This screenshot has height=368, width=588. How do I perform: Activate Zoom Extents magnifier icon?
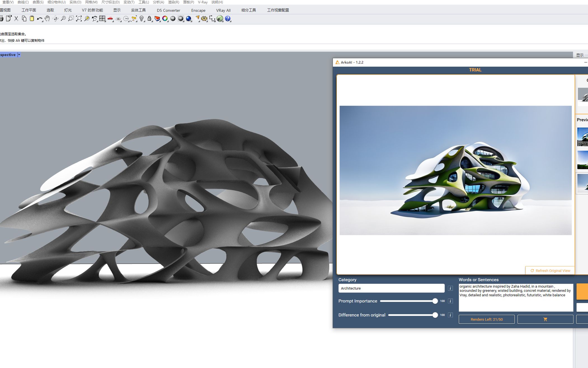tap(79, 19)
